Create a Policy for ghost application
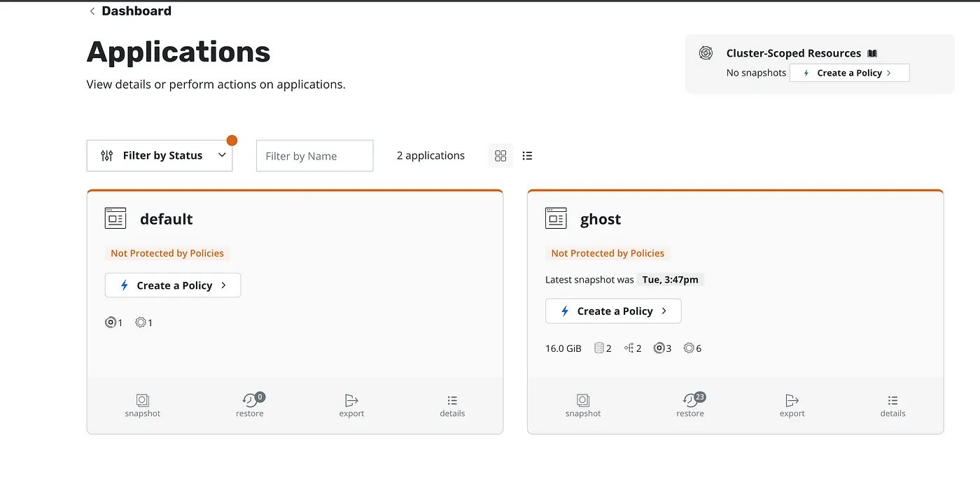980x489 pixels. point(613,311)
